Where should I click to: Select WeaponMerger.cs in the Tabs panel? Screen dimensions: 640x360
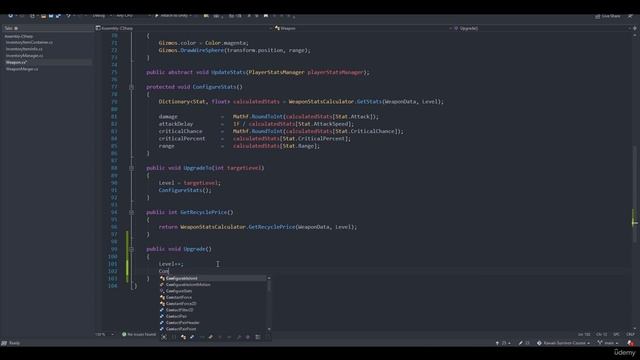point(22,69)
